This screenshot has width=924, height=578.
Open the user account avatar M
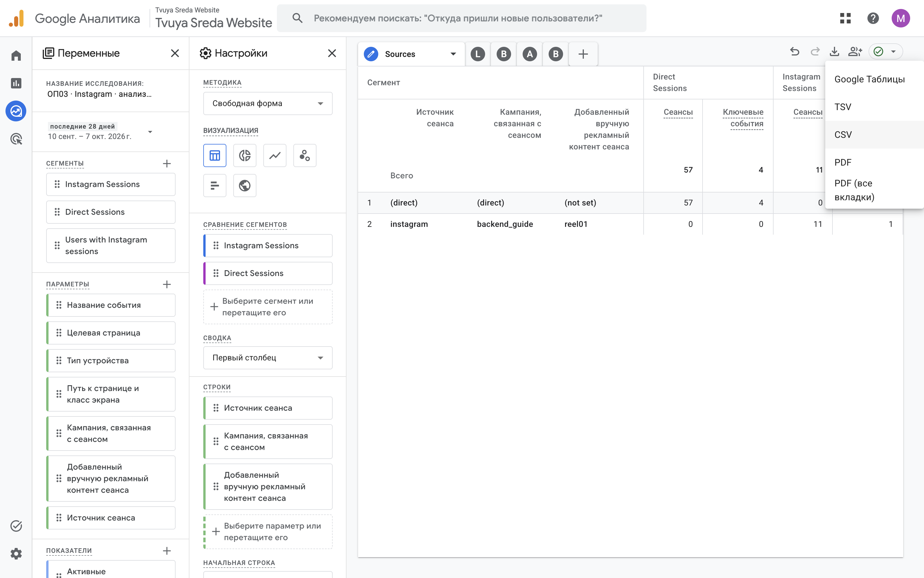click(x=900, y=18)
